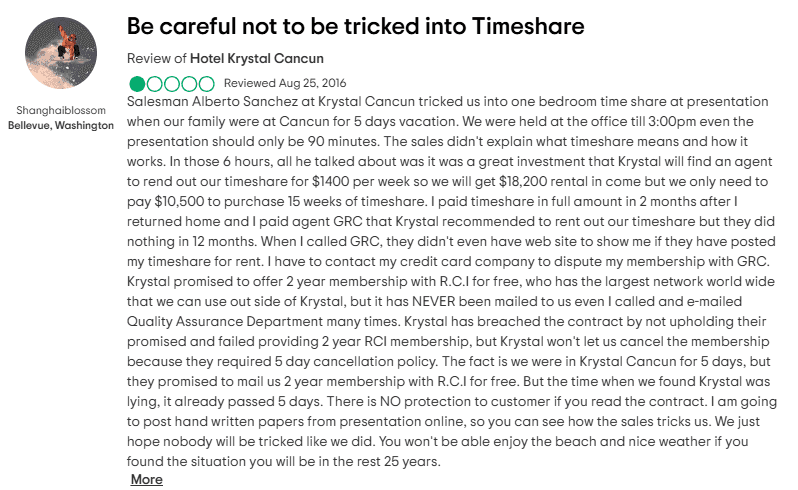Click the first filled green rating bubble
798x490 pixels.
tap(138, 83)
